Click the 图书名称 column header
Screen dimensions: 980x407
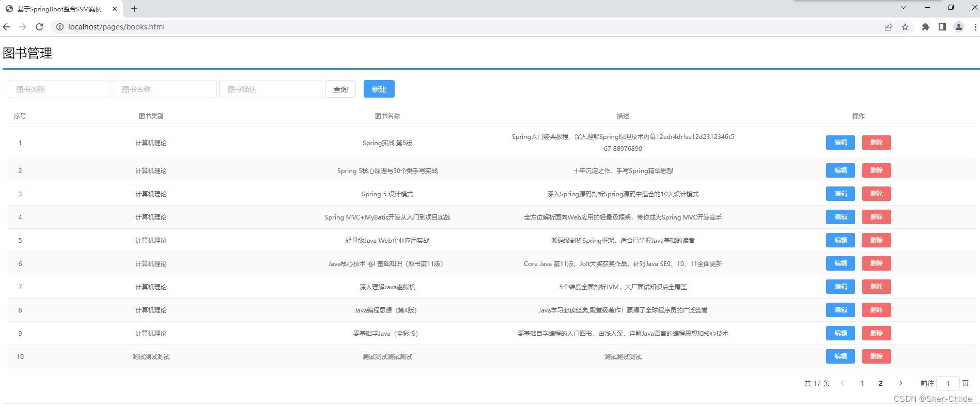(387, 116)
